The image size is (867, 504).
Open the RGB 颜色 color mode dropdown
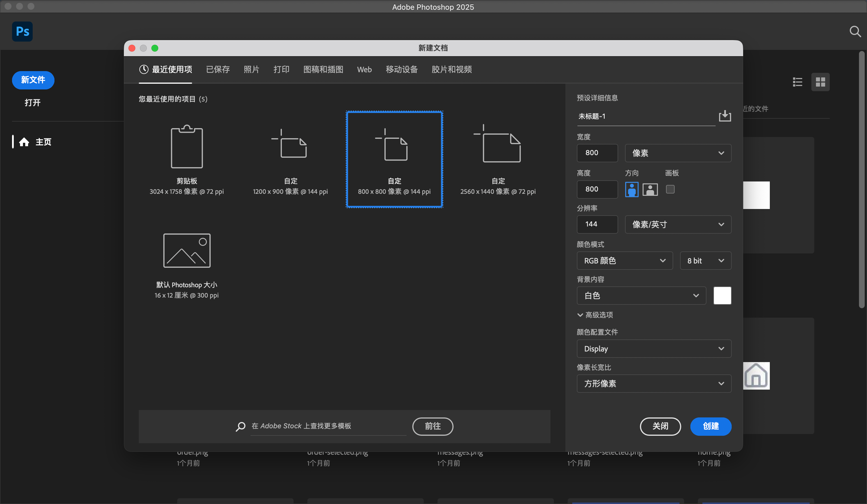(x=624, y=260)
